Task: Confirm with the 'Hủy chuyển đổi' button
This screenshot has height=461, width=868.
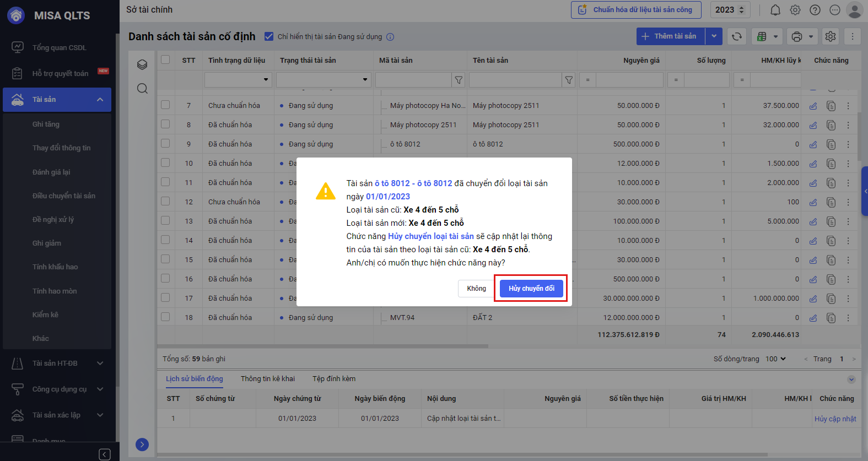Action: [x=531, y=288]
